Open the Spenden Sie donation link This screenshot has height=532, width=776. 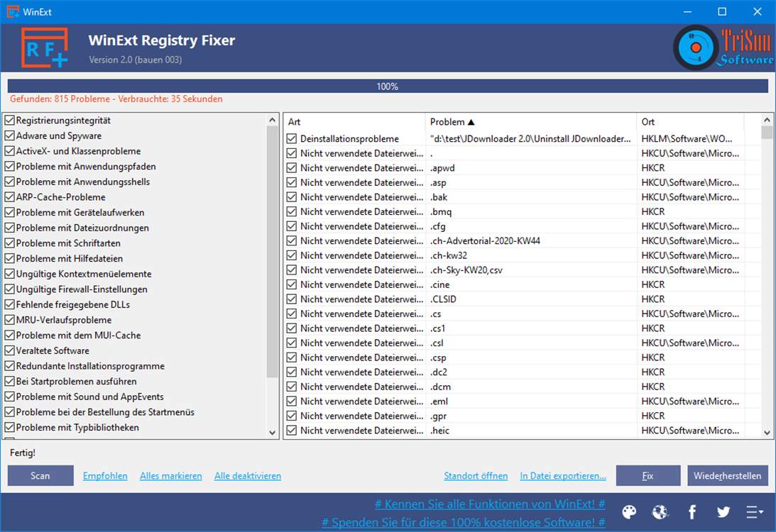coord(464,523)
